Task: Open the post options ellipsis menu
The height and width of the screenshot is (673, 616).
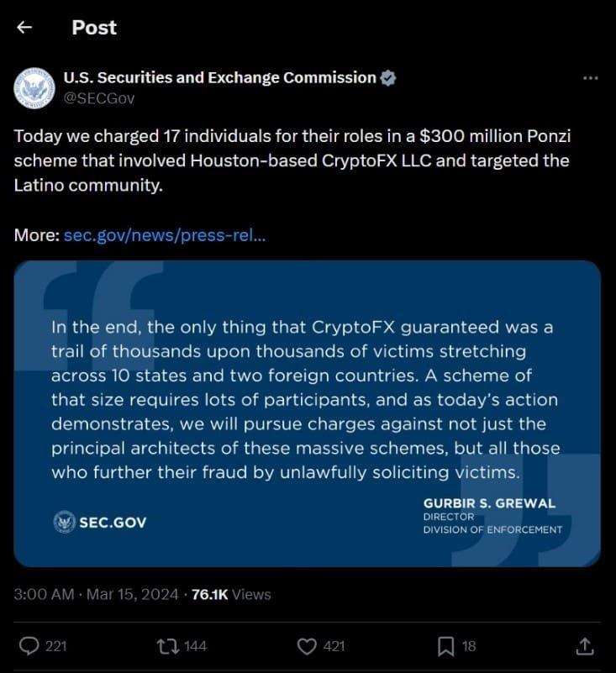Action: tap(591, 76)
